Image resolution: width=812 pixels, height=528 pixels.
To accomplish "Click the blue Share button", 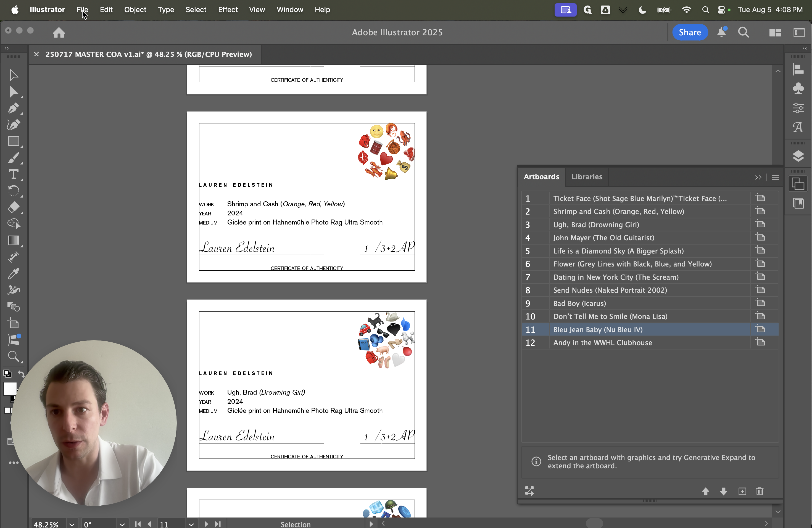I will click(x=690, y=32).
